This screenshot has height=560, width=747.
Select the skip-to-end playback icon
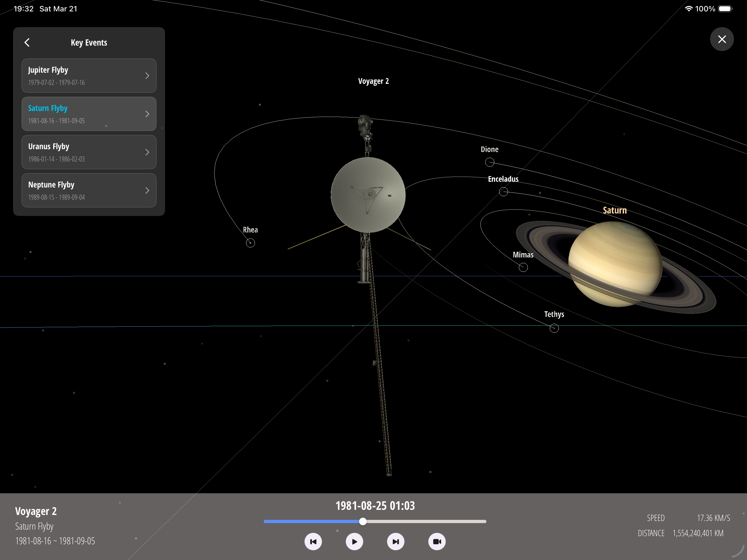coord(396,542)
